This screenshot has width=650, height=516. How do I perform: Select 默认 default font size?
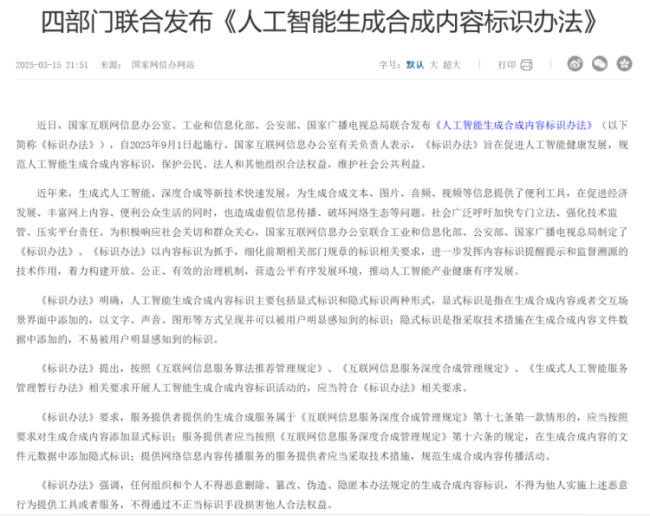(414, 65)
